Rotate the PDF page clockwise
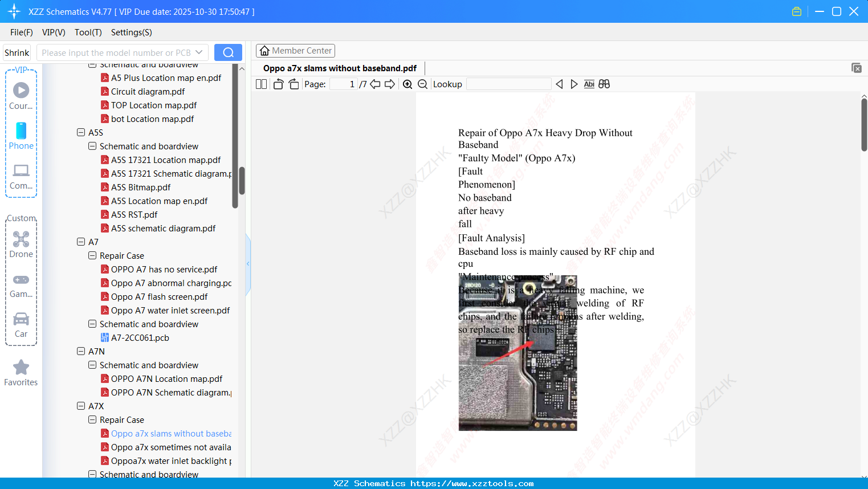Image resolution: width=868 pixels, height=489 pixels. (294, 84)
